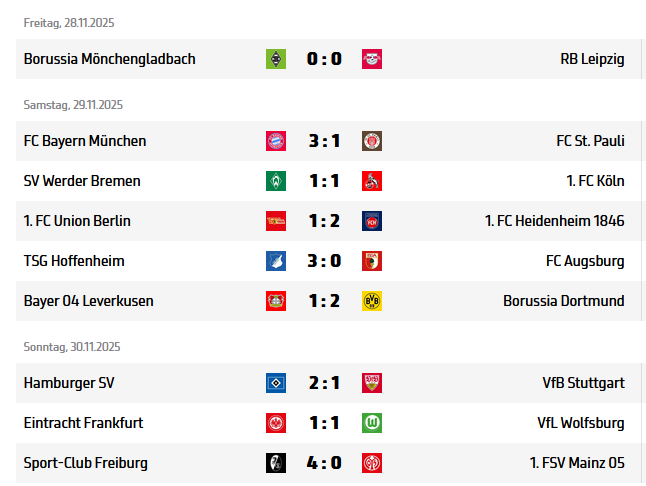This screenshot has height=486, width=646.
Task: Open the 0:0 Mönchengladbach vs Leipzig result
Action: (x=324, y=59)
